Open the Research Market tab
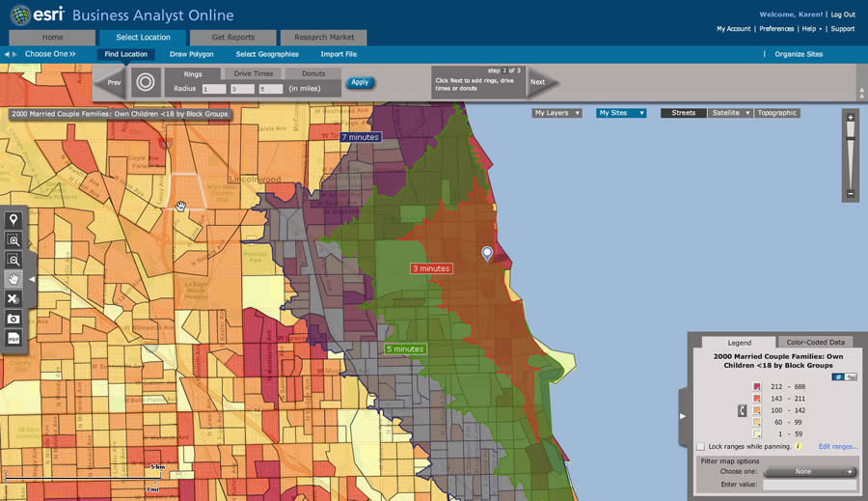868x501 pixels. (x=324, y=37)
